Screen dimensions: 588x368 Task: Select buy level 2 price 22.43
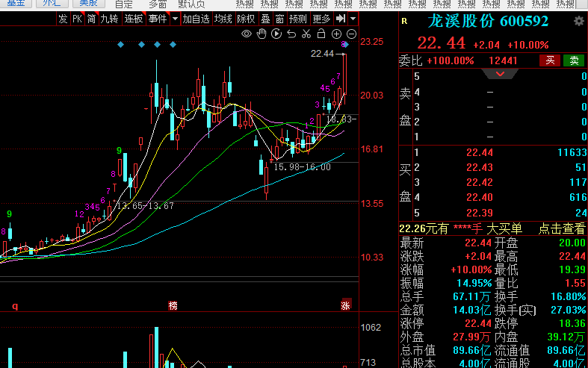coord(480,167)
